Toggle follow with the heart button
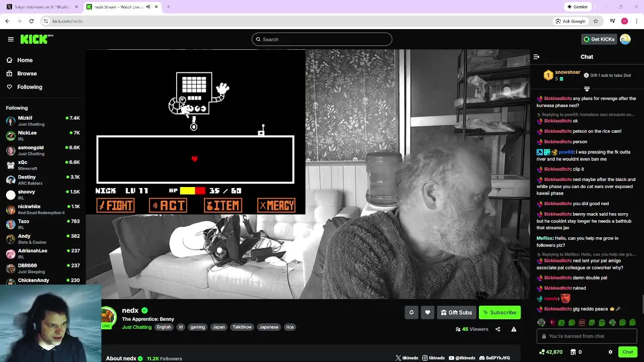This screenshot has width=644, height=362. [428, 312]
